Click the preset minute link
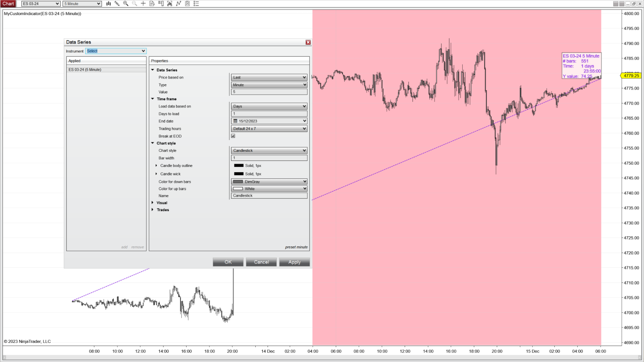This screenshot has height=362, width=644. [296, 247]
